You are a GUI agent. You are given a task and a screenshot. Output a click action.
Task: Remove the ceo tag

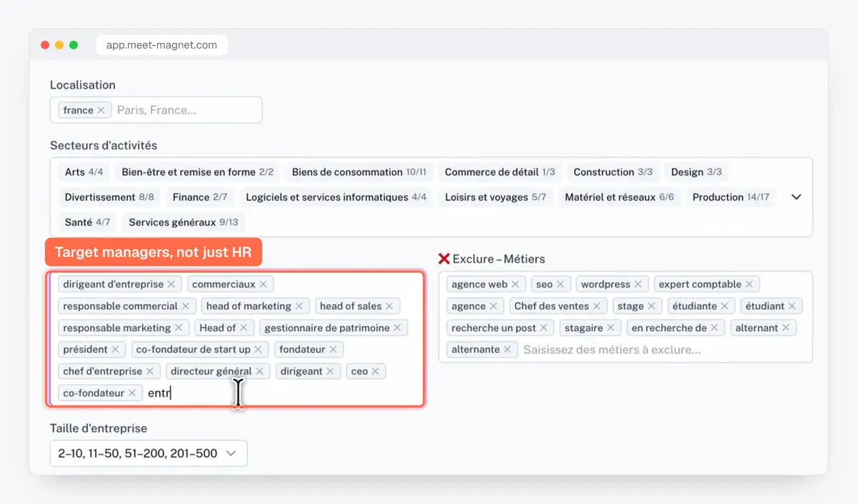tap(375, 371)
